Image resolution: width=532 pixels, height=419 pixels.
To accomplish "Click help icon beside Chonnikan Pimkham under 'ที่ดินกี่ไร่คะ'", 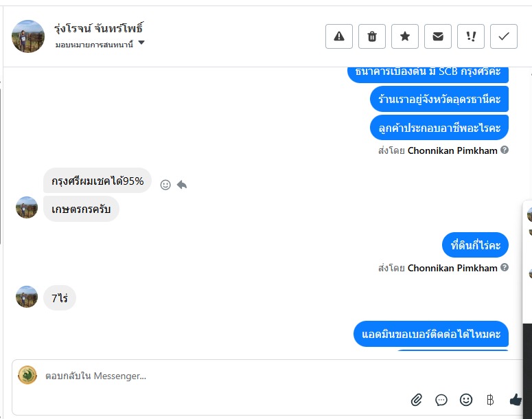I will (x=505, y=267).
